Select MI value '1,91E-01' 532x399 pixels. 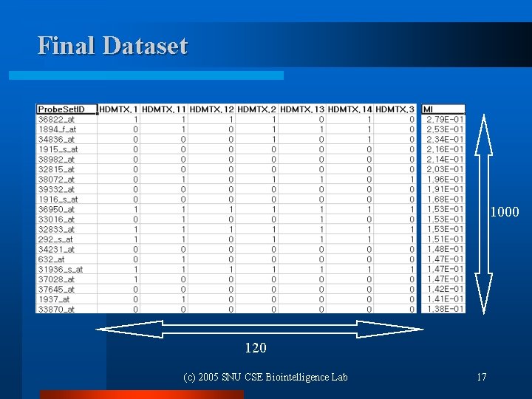[443, 189]
